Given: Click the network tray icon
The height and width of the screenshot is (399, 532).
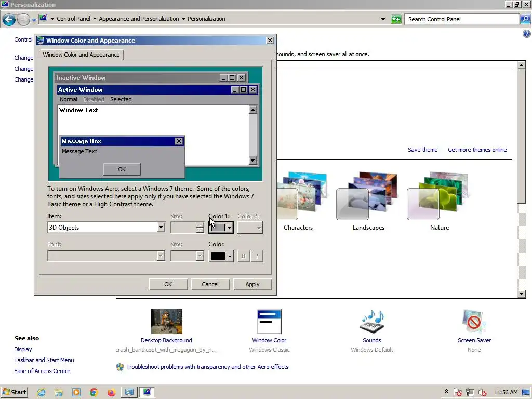Looking at the screenshot, I should click(x=470, y=393).
